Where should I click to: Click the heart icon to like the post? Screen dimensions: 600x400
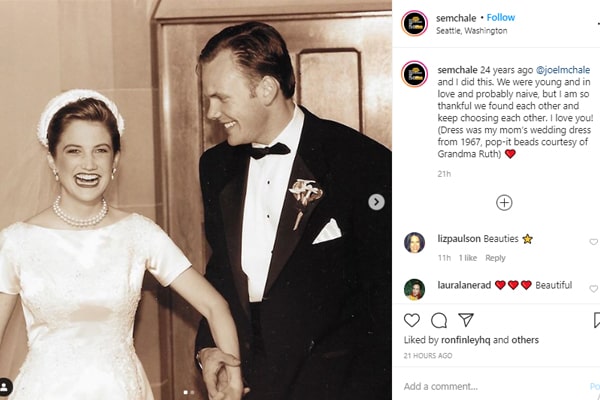(412, 320)
